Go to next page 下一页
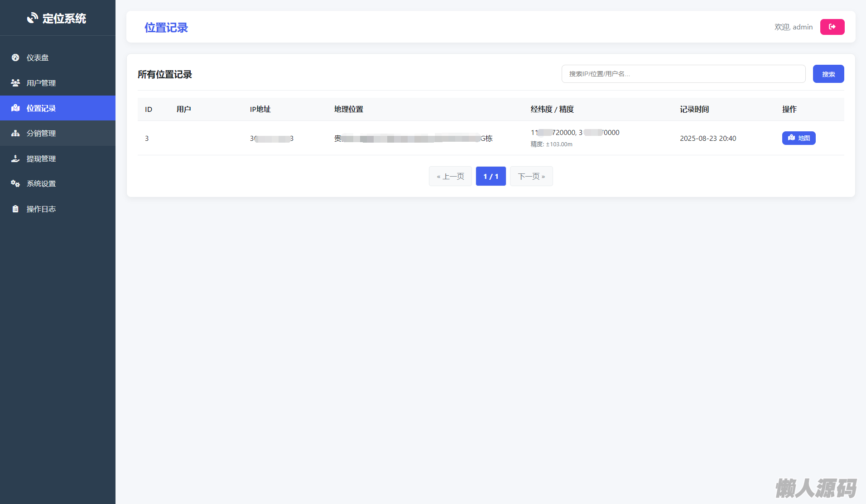Screen dimensions: 866x504 coord(531,176)
